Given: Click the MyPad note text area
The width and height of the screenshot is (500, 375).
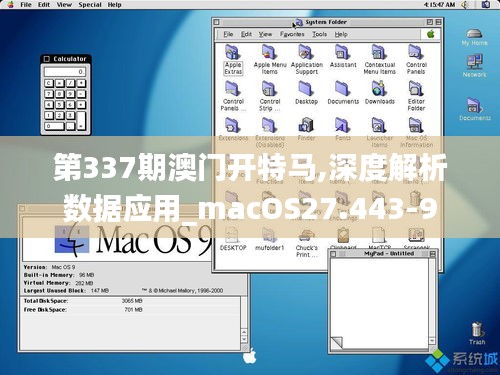Looking at the screenshot, I should [x=379, y=303].
